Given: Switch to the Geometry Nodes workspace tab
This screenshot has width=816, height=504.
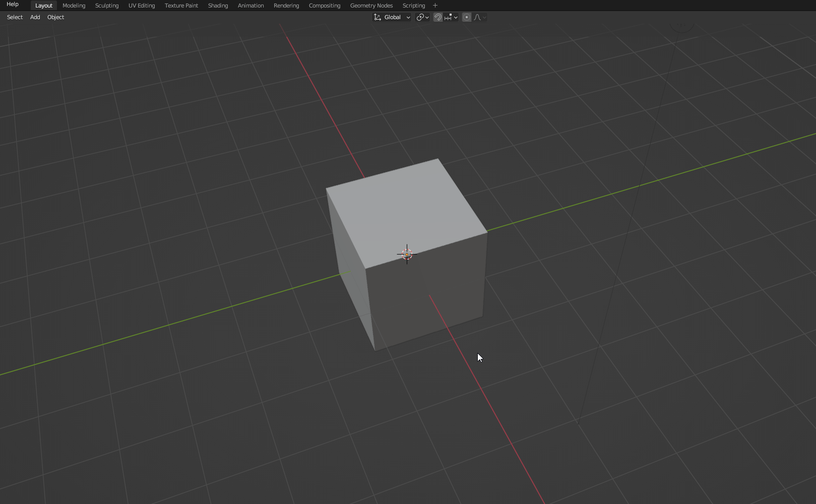Looking at the screenshot, I should coord(371,6).
